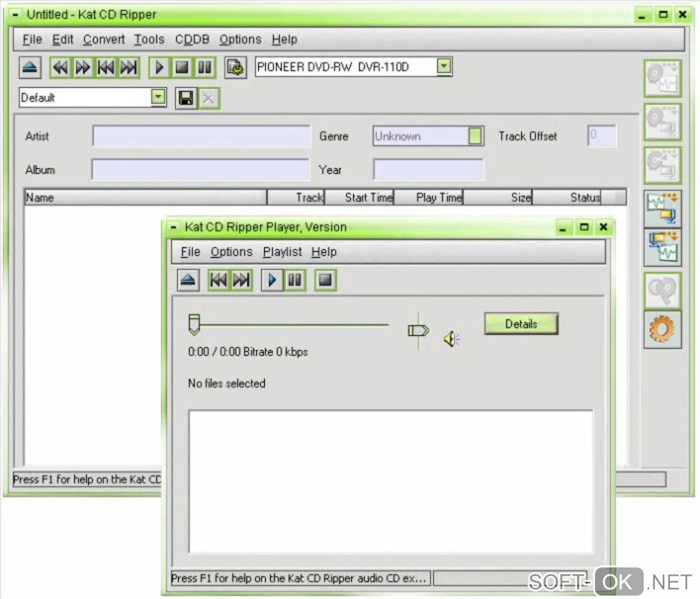Stop playback in Player window
The height and width of the screenshot is (599, 700).
[x=325, y=281]
